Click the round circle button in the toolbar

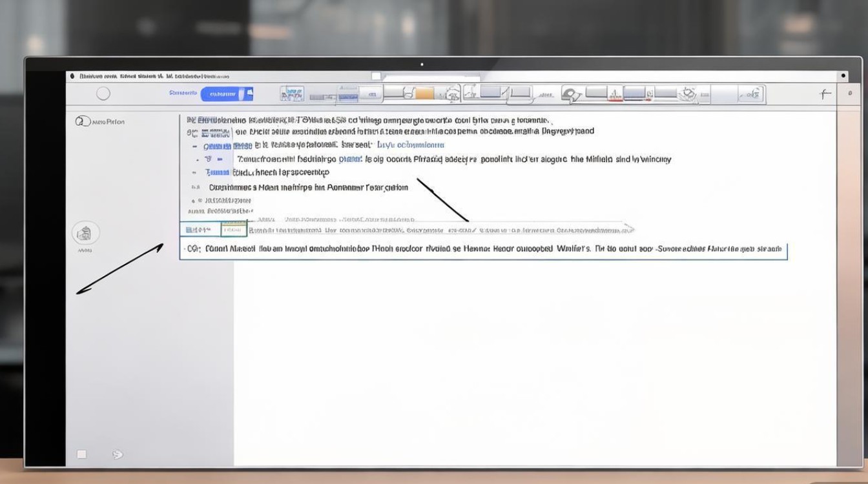pyautogui.click(x=103, y=94)
